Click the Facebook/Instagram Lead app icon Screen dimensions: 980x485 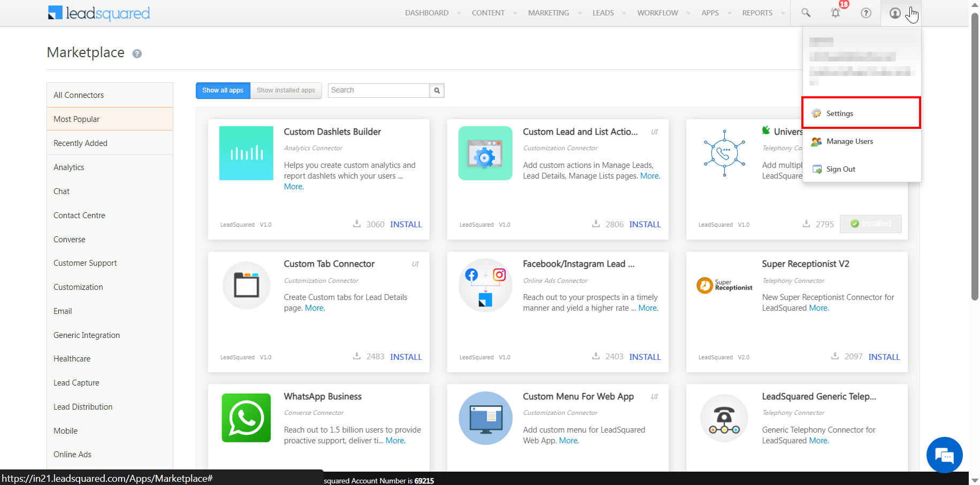pyautogui.click(x=485, y=286)
